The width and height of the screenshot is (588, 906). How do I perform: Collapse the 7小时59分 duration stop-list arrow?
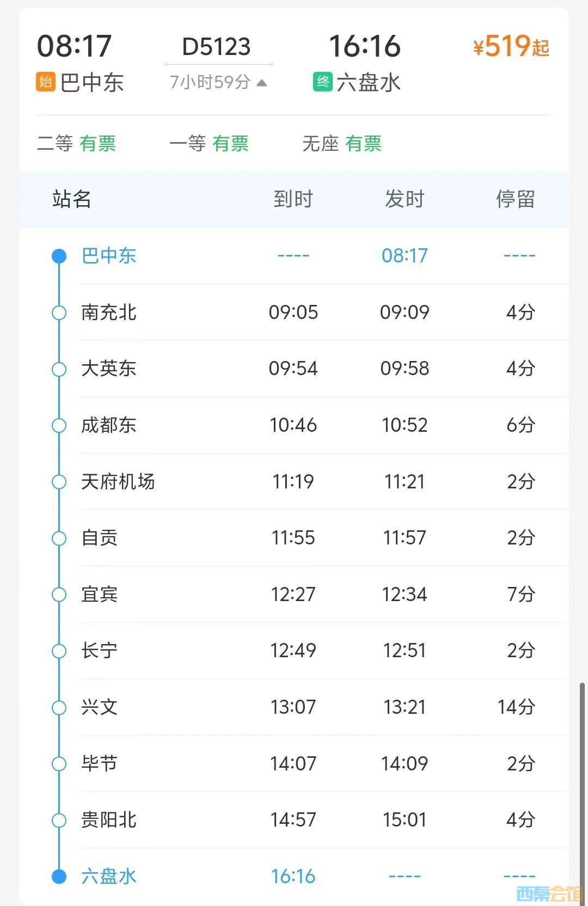[262, 83]
